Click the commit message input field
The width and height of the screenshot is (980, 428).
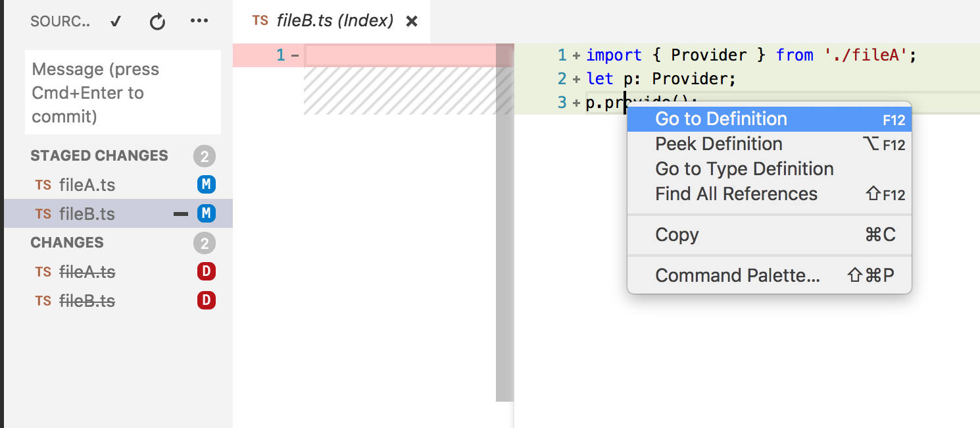(x=122, y=92)
